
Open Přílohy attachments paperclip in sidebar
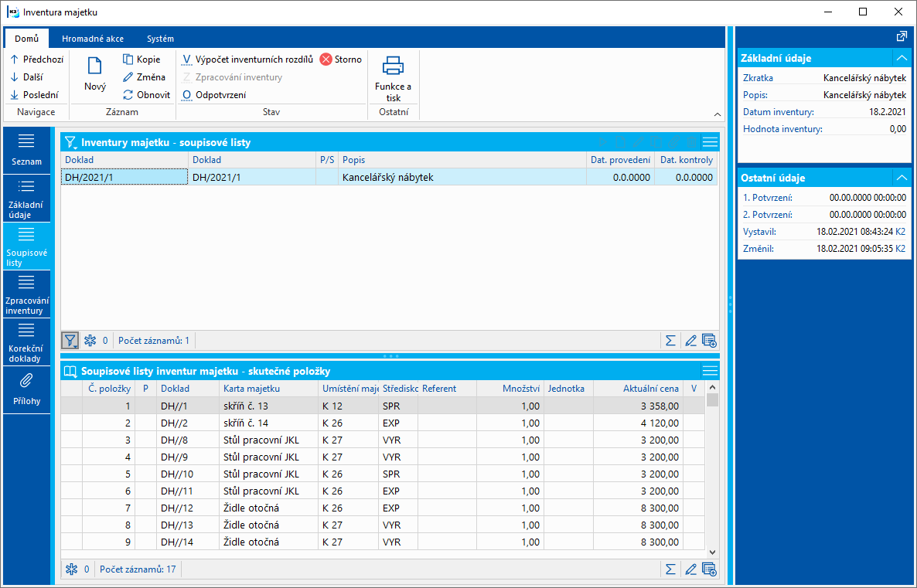coord(26,380)
